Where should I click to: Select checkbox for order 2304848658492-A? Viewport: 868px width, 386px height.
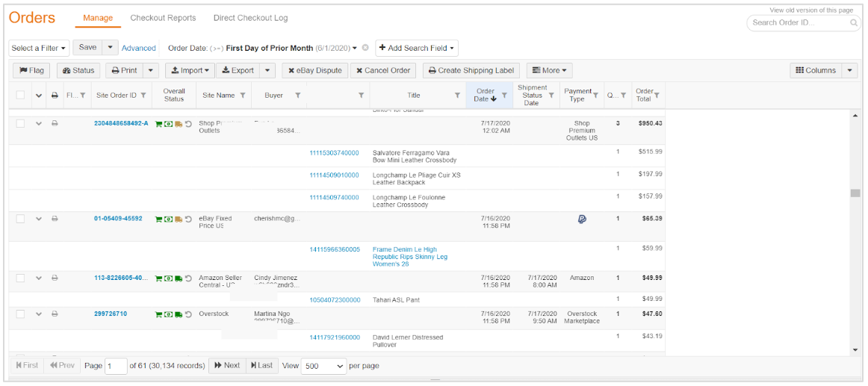tap(20, 124)
